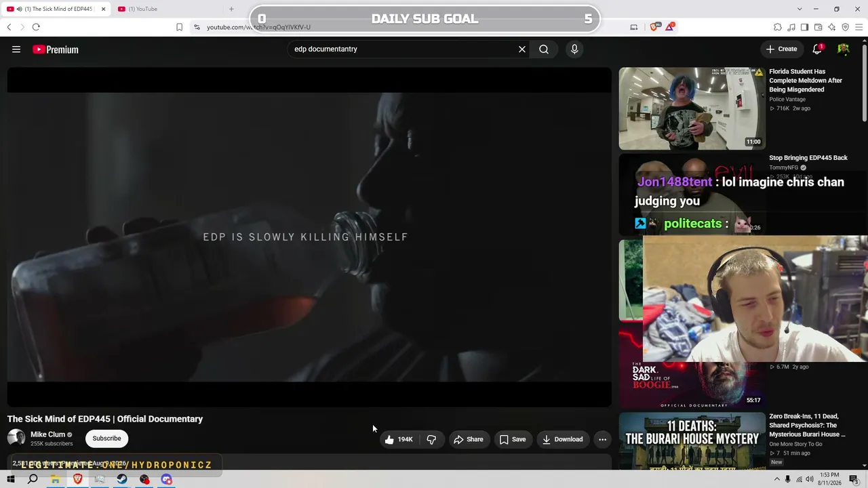Open media control music note icon
The image size is (868, 488).
791,27
